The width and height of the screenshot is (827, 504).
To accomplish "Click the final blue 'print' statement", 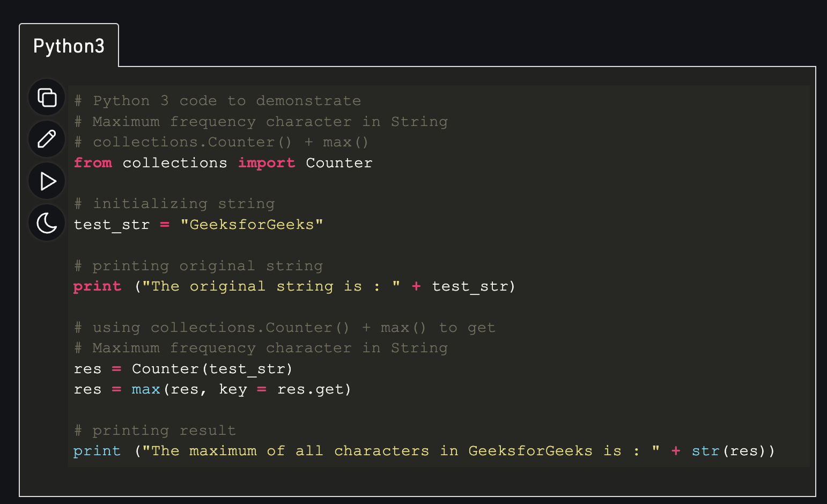I will coord(97,451).
